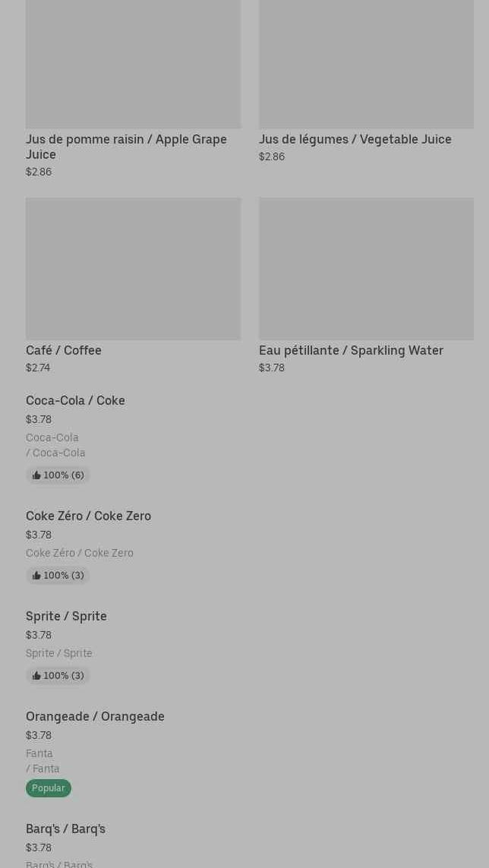Open the Coca-Cola / Coke item
This screenshot has height=868, width=489.
pyautogui.click(x=75, y=400)
